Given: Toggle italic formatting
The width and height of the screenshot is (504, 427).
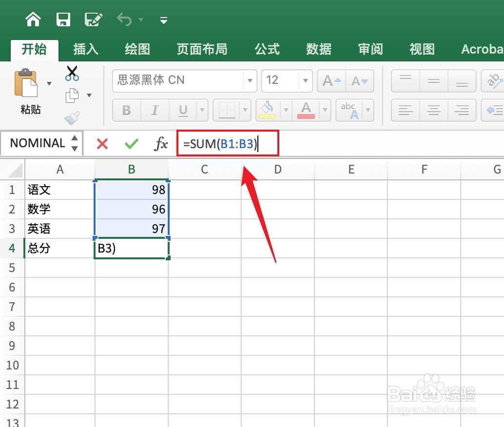Looking at the screenshot, I should 155,110.
